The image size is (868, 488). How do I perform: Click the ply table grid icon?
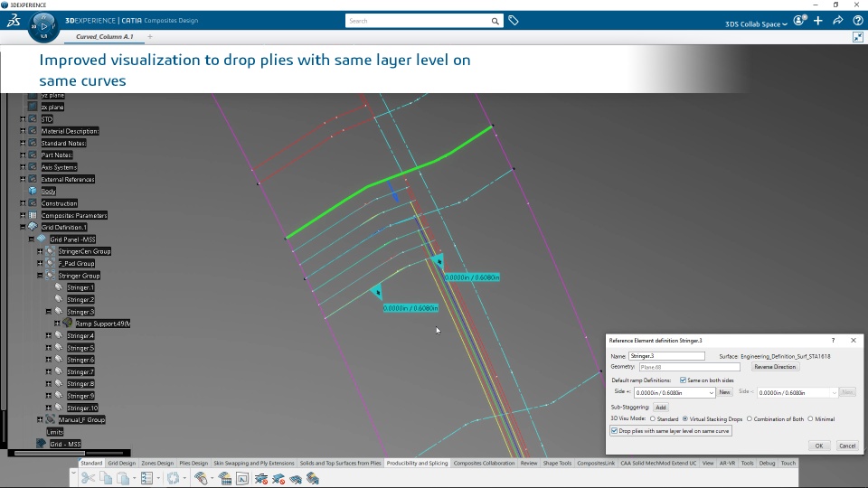225,478
